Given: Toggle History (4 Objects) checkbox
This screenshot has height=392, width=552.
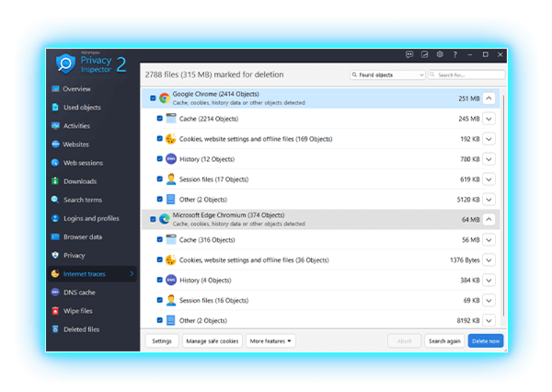Looking at the screenshot, I should coord(159,280).
